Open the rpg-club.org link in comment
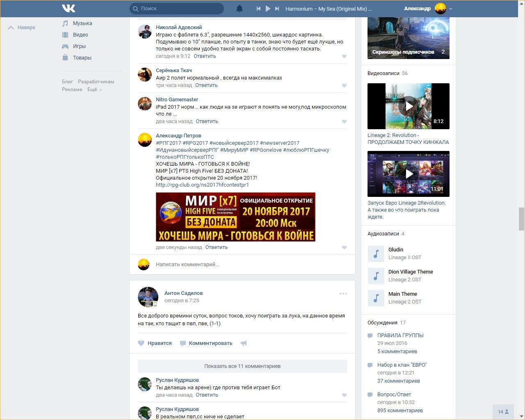525x420 pixels. coord(202,185)
